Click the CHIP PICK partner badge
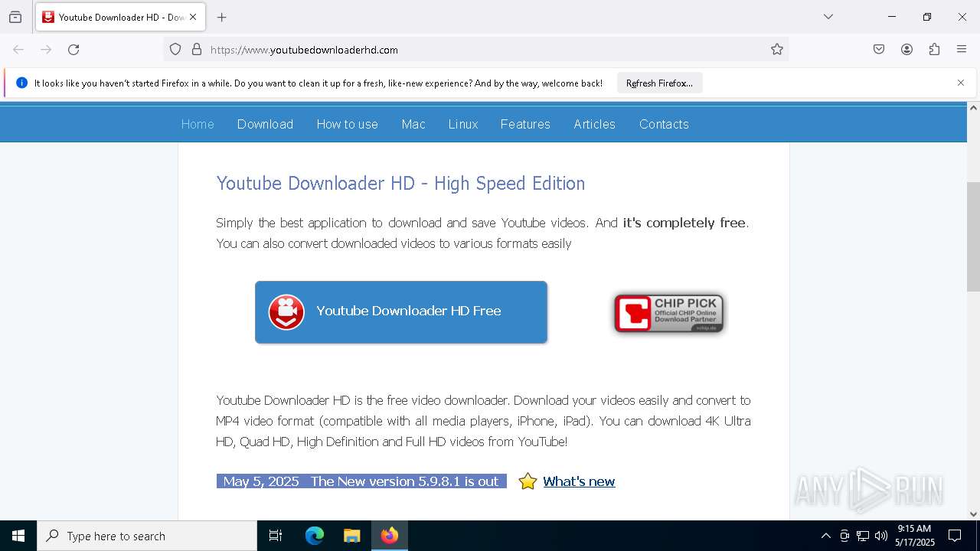Screen dimensions: 980x551 (669, 313)
